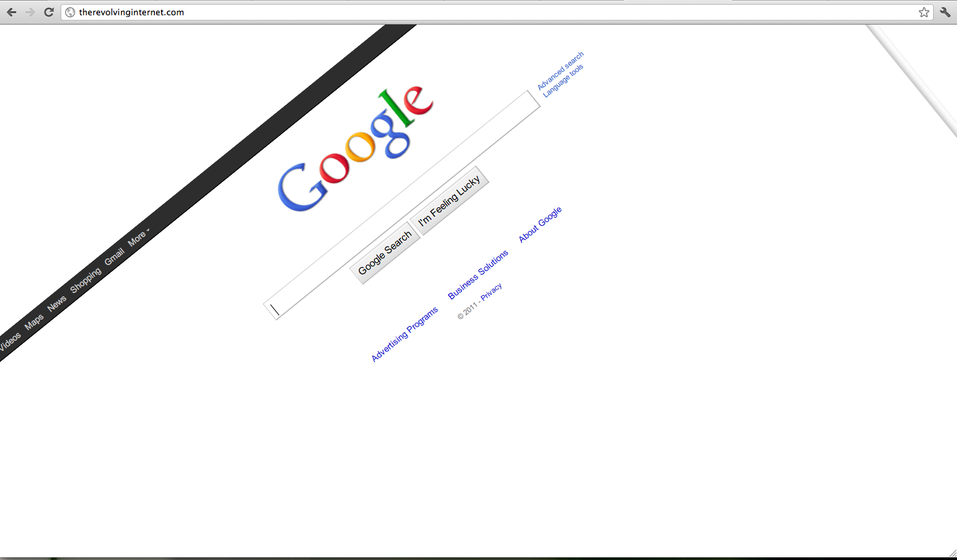
Task: Follow the Business Solutions link
Action: click(478, 274)
